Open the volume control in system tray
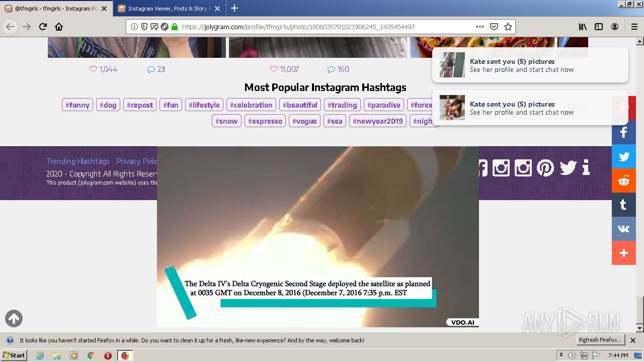Screen dimensions: 644x362 [x=573, y=355]
